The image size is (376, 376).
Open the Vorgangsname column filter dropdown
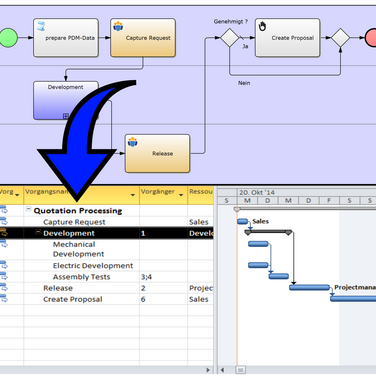[x=133, y=195]
